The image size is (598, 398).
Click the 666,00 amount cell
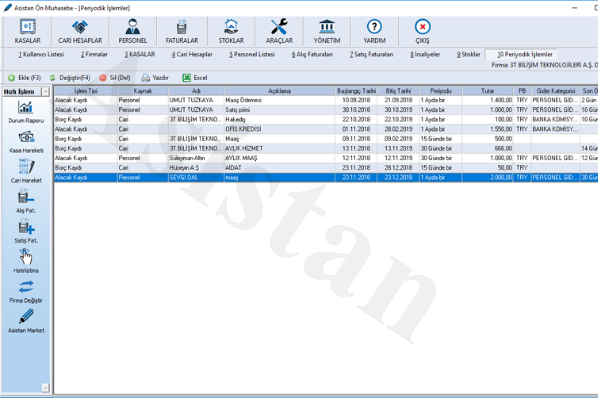coord(487,148)
